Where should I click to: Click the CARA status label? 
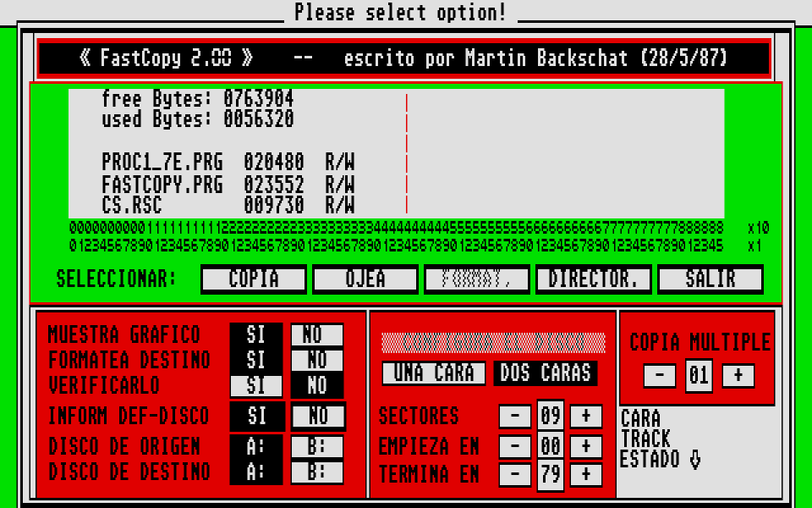click(640, 419)
